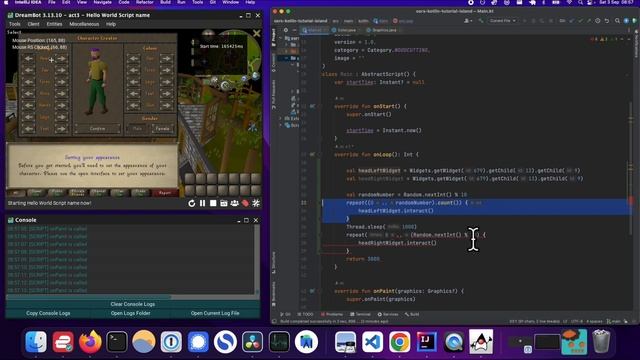The width and height of the screenshot is (640, 360).
Task: Open Git history clock icon
Action: 598,20
